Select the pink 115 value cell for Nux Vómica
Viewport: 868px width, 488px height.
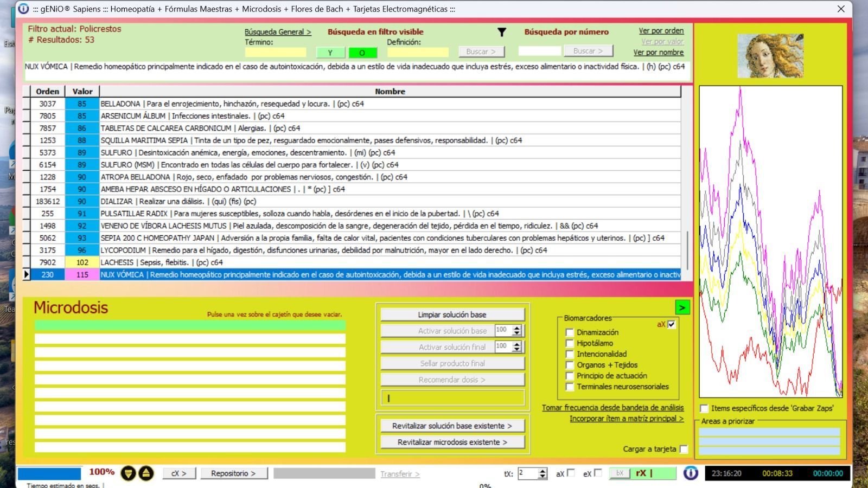coord(82,275)
